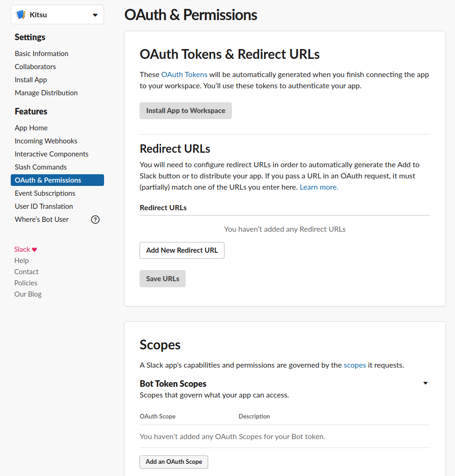Click Add an OAuth Scope button
The image size is (455, 476).
(x=174, y=462)
